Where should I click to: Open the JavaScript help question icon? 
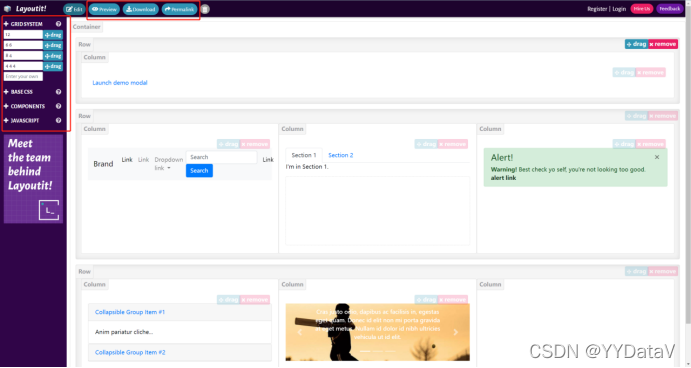[58, 120]
